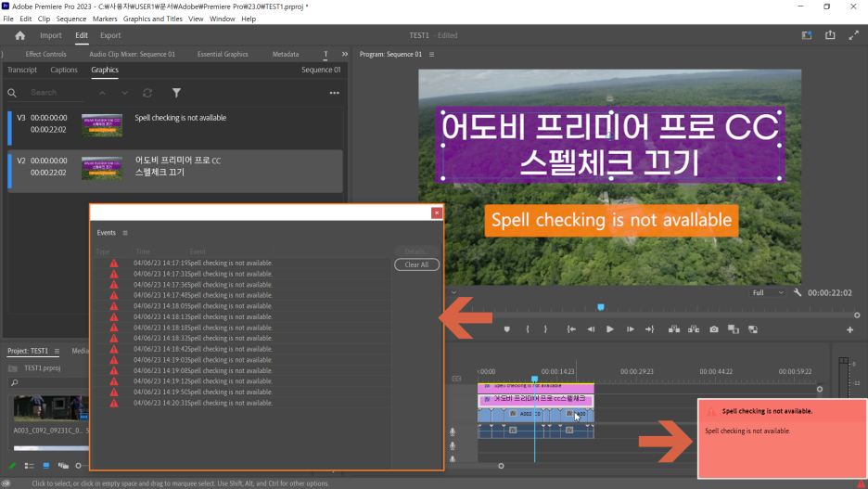Open the Effect Controls panel tab
868x489 pixels.
(46, 54)
